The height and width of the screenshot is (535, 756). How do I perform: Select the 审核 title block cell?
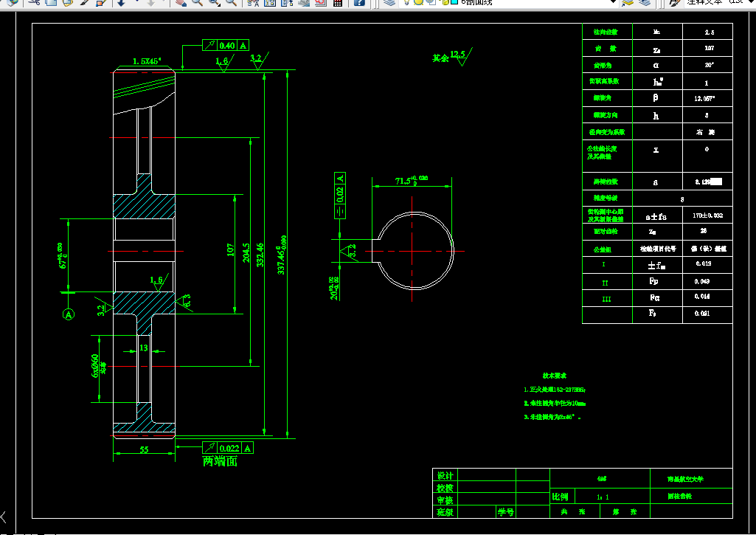point(445,500)
